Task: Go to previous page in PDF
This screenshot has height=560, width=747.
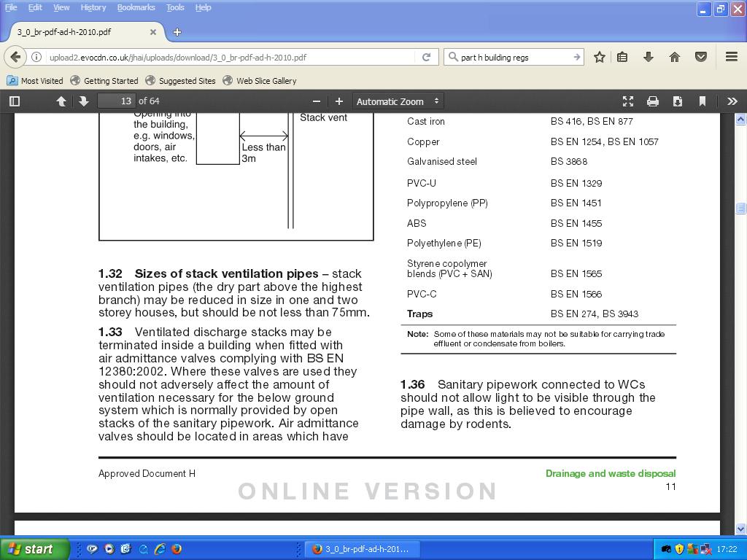Action: click(x=61, y=101)
